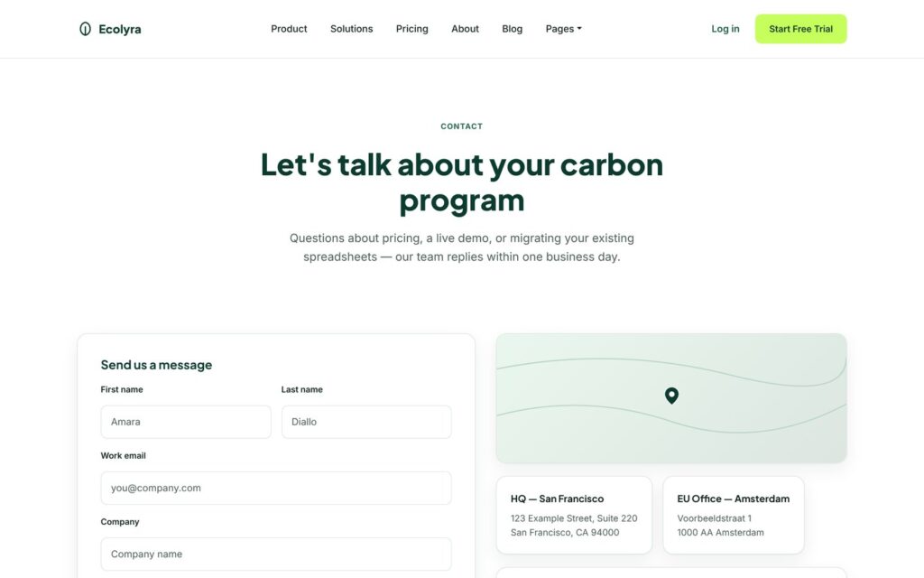
Task: Go to the Solutions nav link
Action: coord(351,29)
